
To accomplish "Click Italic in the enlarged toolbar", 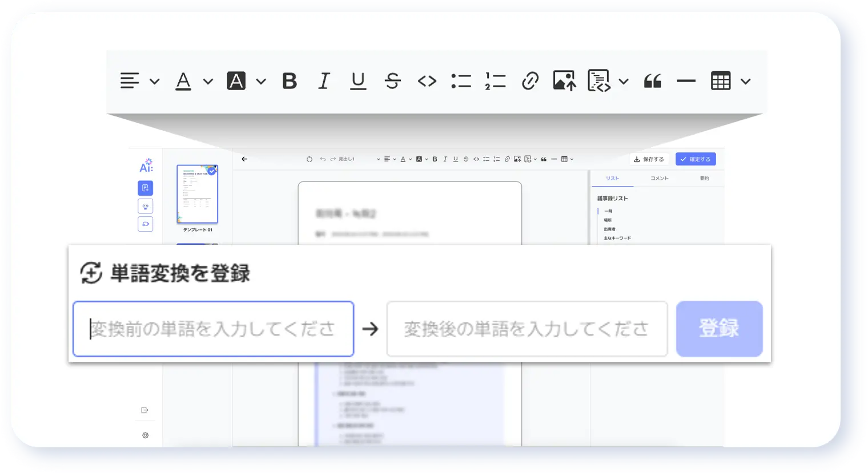I will point(324,81).
